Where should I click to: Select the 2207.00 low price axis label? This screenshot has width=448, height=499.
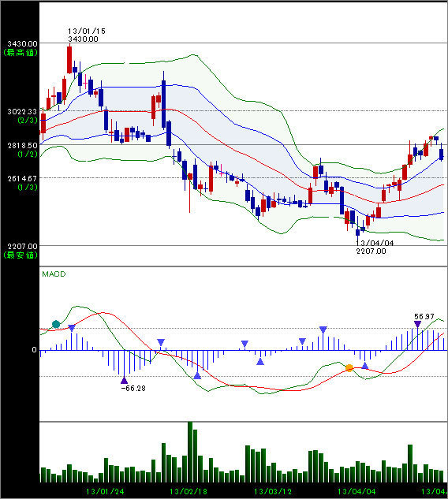22,246
